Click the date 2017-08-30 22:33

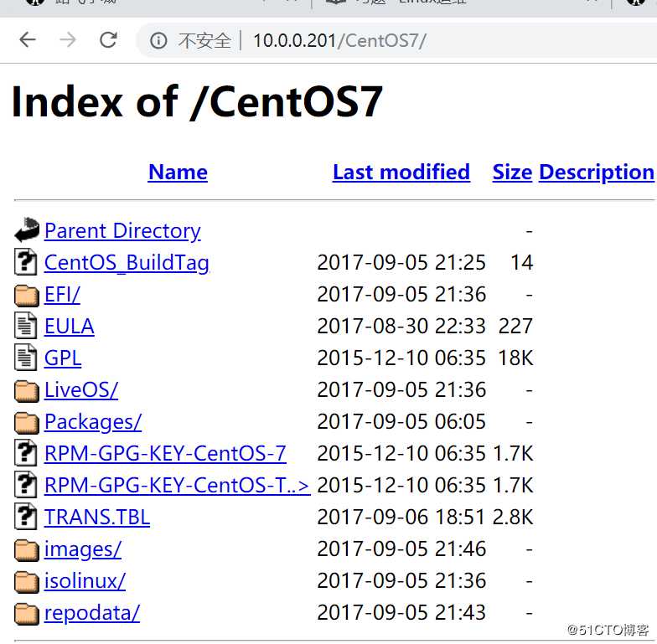tap(401, 327)
